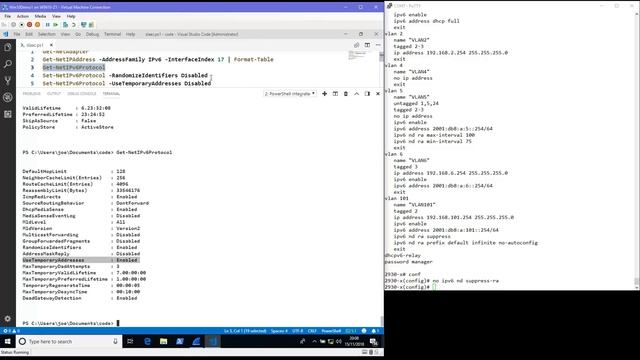640x360 pixels.
Task: Open the Windows Start menu
Action: [8, 341]
